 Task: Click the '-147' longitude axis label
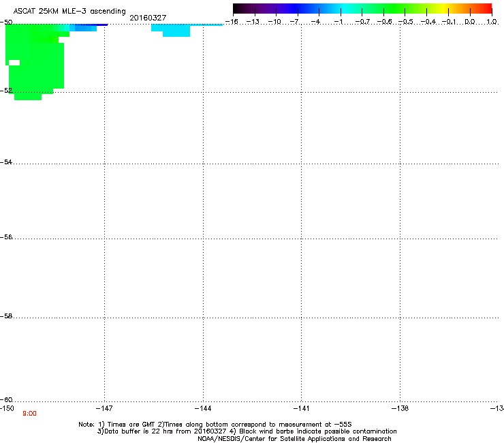(104, 408)
